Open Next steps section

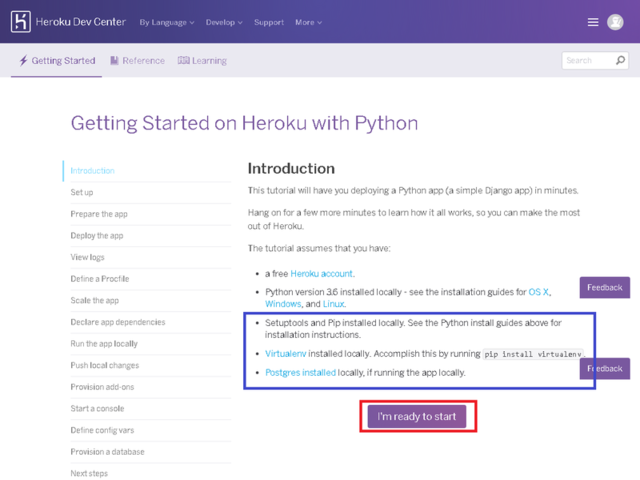coord(89,473)
